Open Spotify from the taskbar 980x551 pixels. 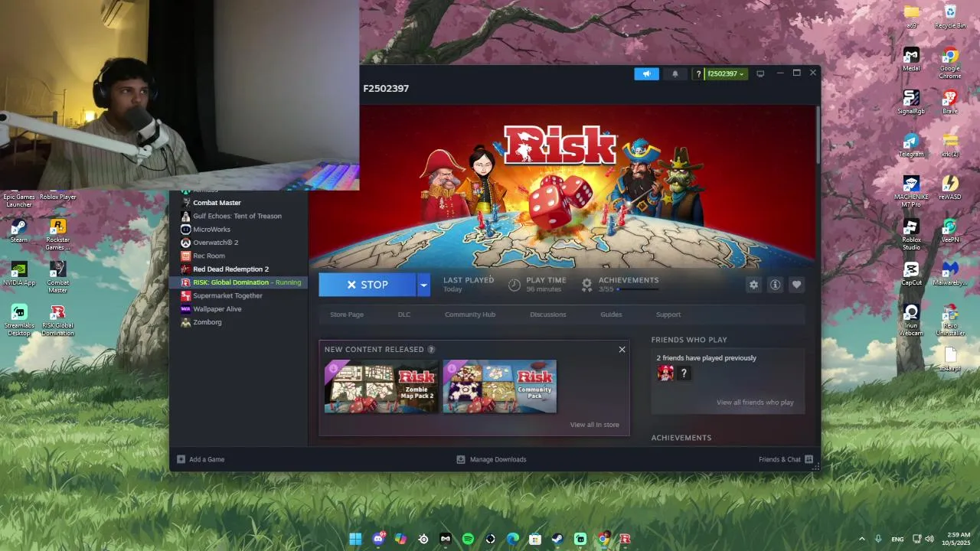point(468,539)
